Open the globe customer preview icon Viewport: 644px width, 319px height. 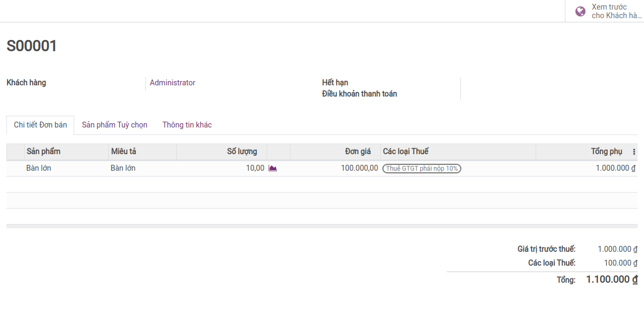[580, 11]
